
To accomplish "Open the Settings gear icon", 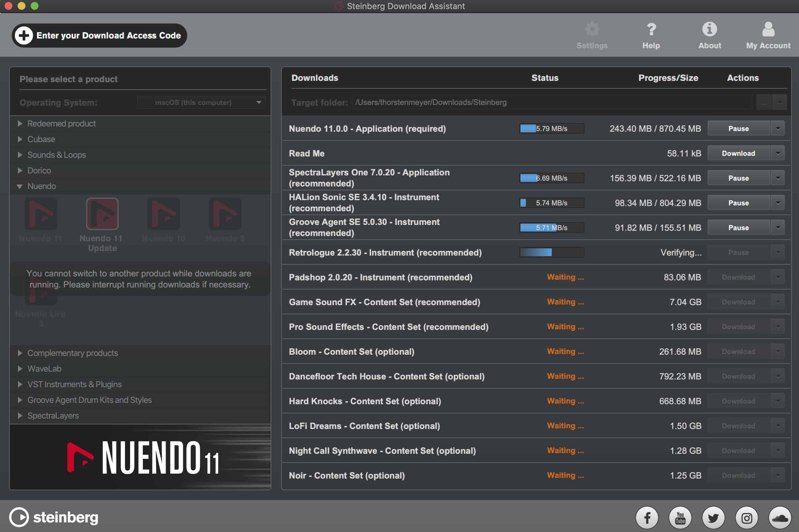I will tap(592, 30).
